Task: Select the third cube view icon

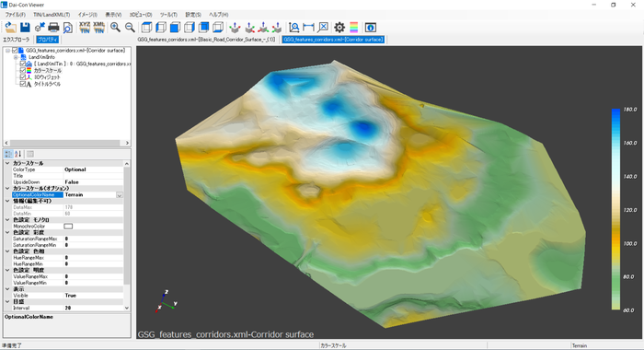Action: tap(175, 28)
